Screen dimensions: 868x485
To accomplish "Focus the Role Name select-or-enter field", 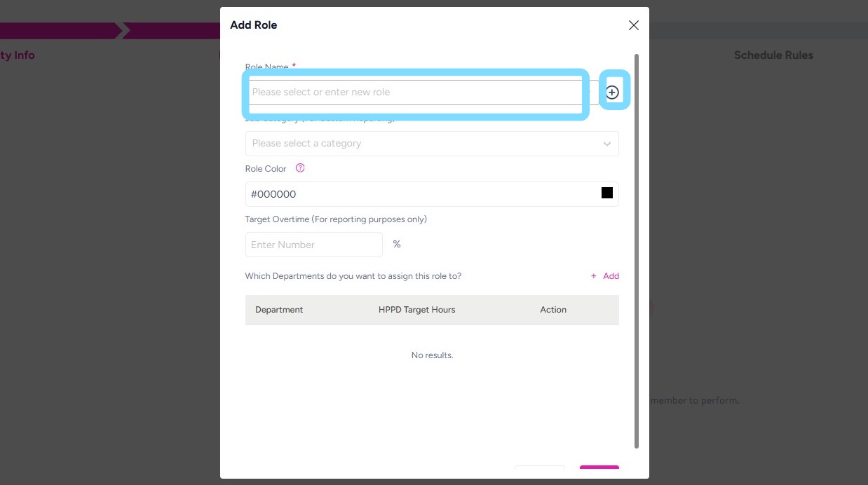I will [x=415, y=93].
